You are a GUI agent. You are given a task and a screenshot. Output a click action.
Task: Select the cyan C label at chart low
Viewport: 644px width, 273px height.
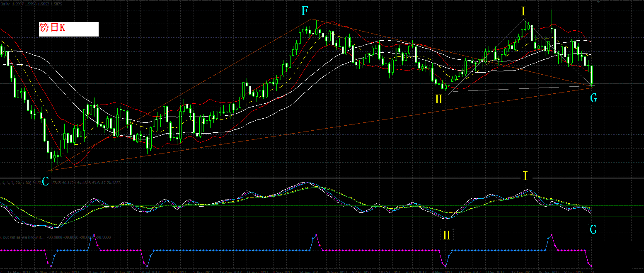coord(45,181)
